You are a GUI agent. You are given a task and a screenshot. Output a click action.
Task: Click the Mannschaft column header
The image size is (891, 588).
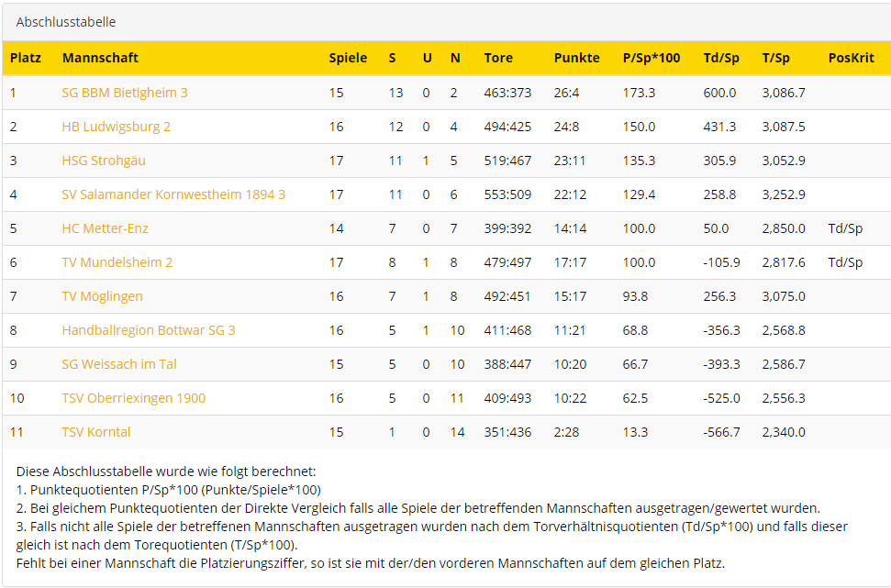pyautogui.click(x=100, y=58)
